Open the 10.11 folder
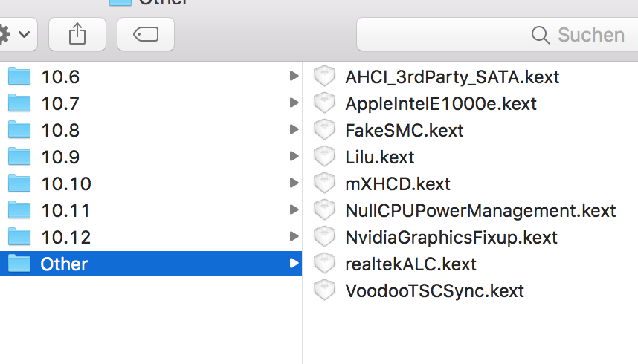Viewport: 638px width, 364px height. coord(65,210)
